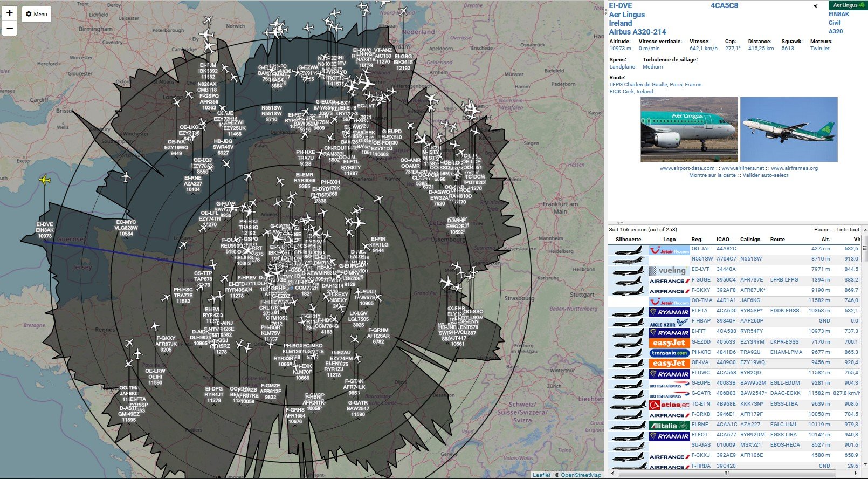Click the Vueling logo in EC-LVT row
This screenshot has height=479, width=868.
tap(669, 271)
